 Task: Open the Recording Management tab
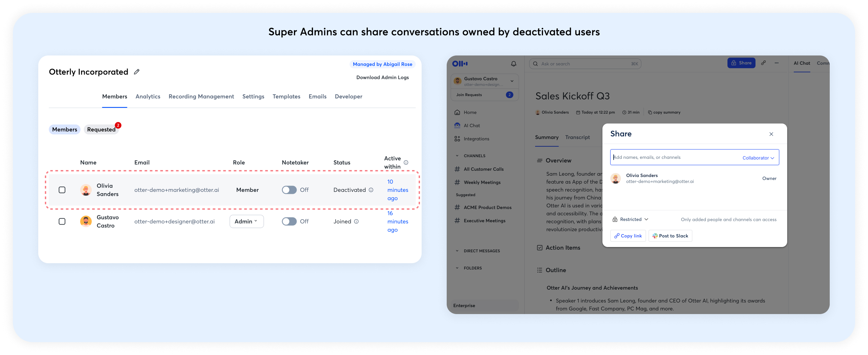(201, 96)
